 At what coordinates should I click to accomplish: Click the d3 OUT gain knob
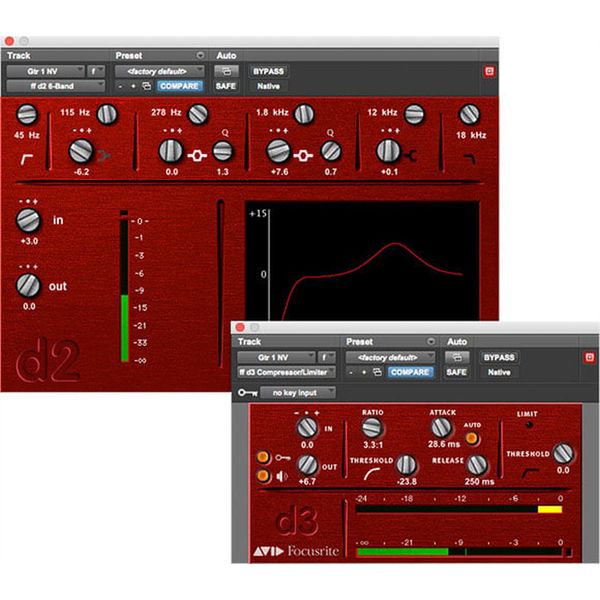click(x=308, y=465)
